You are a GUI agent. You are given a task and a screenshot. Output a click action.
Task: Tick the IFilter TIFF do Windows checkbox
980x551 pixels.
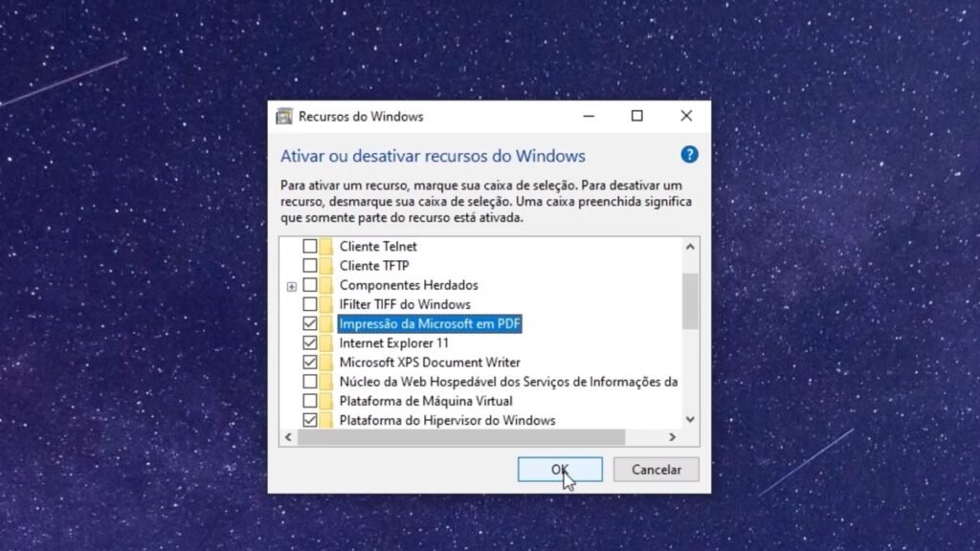tap(309, 304)
